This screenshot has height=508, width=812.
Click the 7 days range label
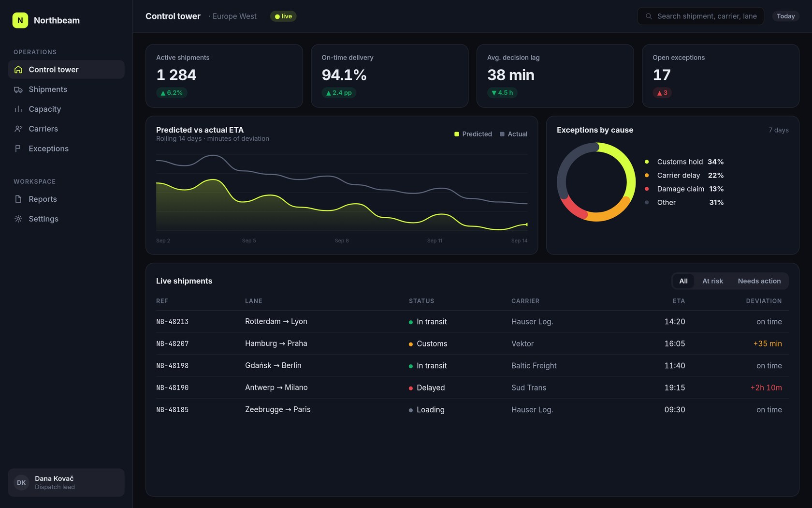778,130
